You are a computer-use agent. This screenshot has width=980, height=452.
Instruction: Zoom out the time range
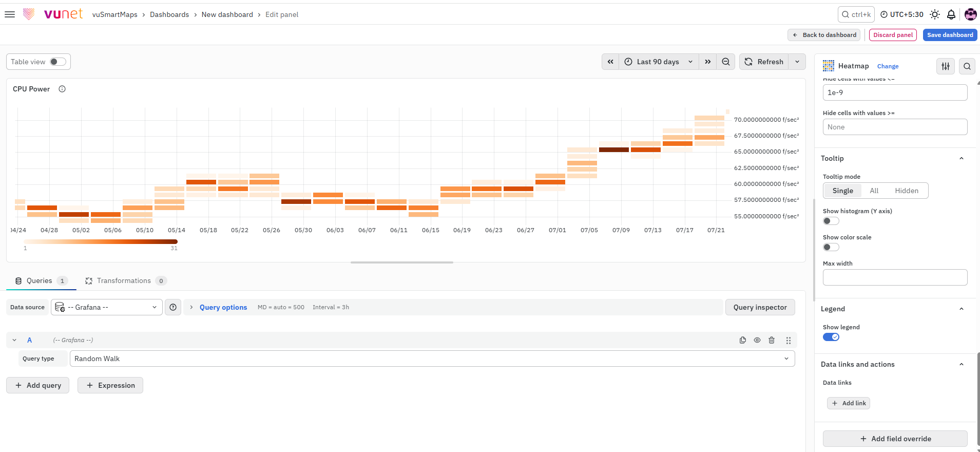point(726,62)
